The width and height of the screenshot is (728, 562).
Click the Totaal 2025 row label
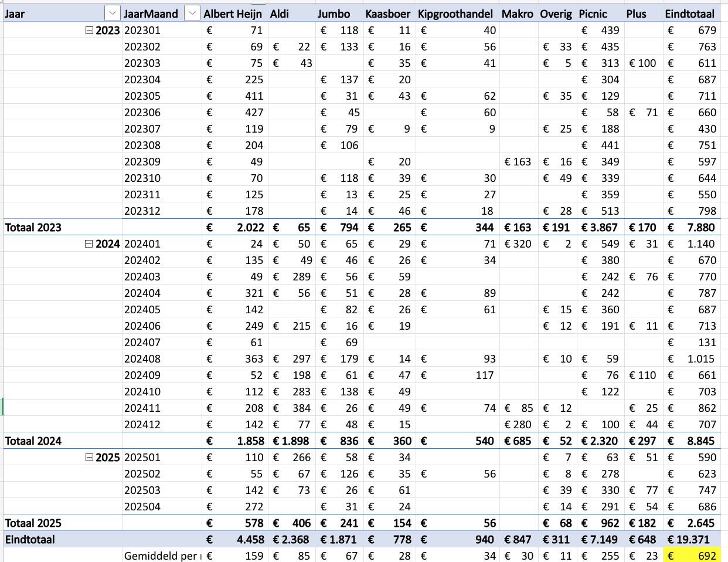pyautogui.click(x=33, y=523)
